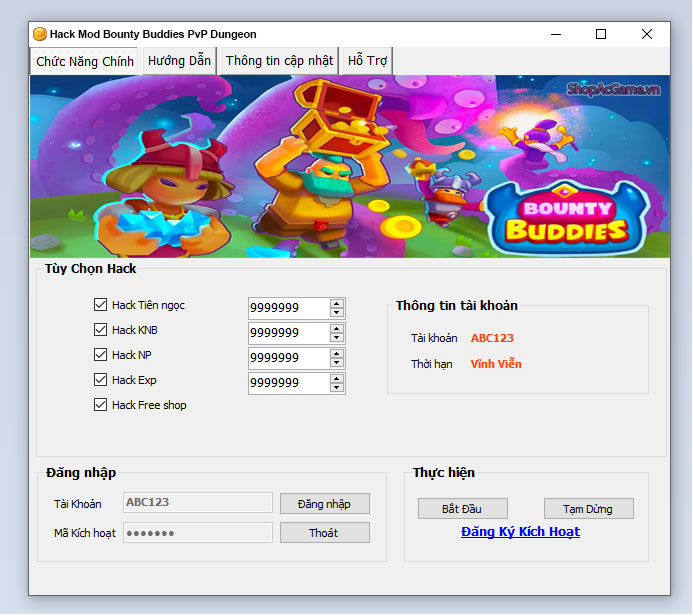This screenshot has width=693, height=616.
Task: Click the Tùy Chọn Hack group title
Action: click(x=90, y=269)
